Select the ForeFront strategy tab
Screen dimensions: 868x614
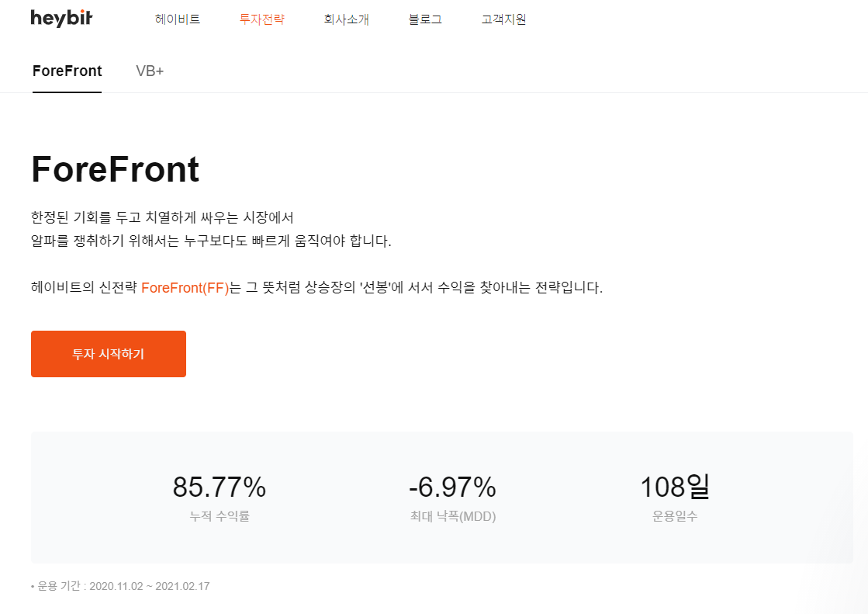pyautogui.click(x=67, y=71)
